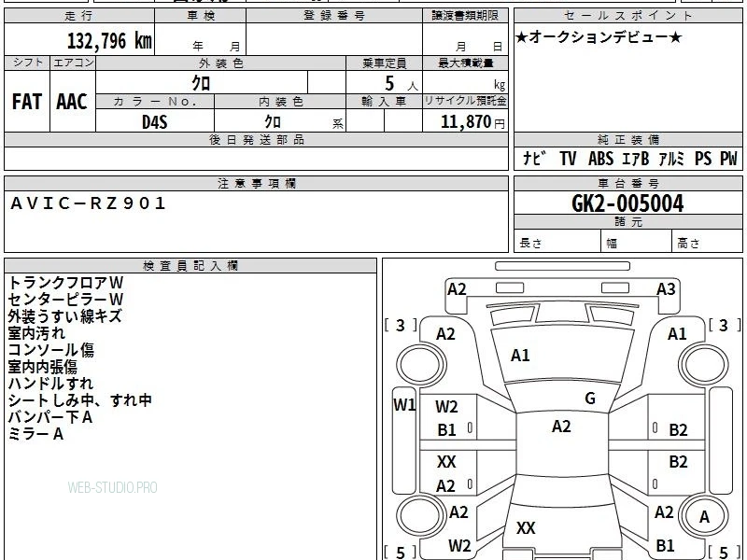Click the 輸入車 header cell
The image size is (747, 560).
(x=384, y=101)
